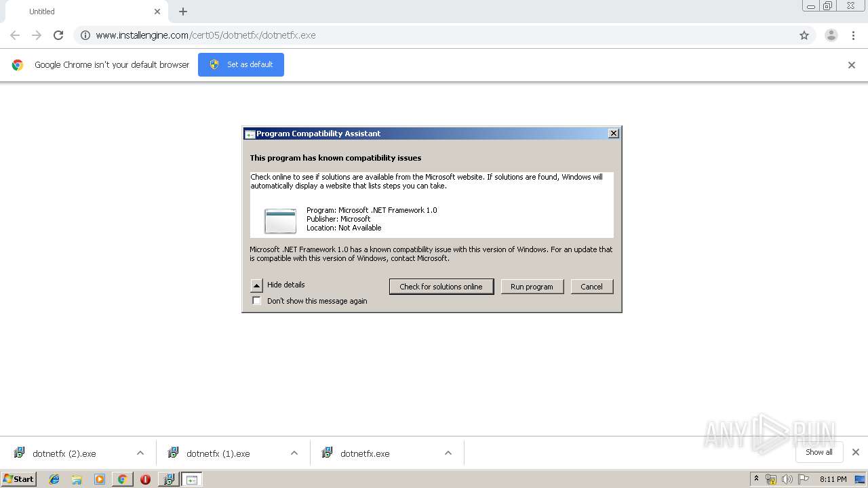
Task: Click the program icon in compatibility dialog
Action: click(281, 220)
